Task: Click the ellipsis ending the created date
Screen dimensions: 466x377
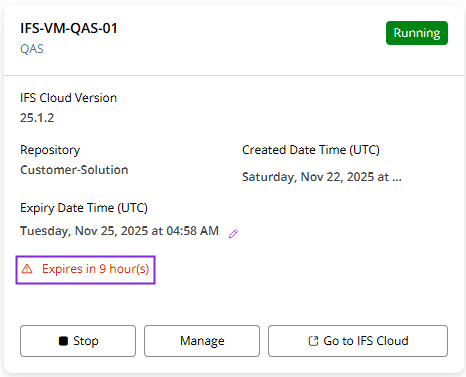Action: click(x=397, y=179)
